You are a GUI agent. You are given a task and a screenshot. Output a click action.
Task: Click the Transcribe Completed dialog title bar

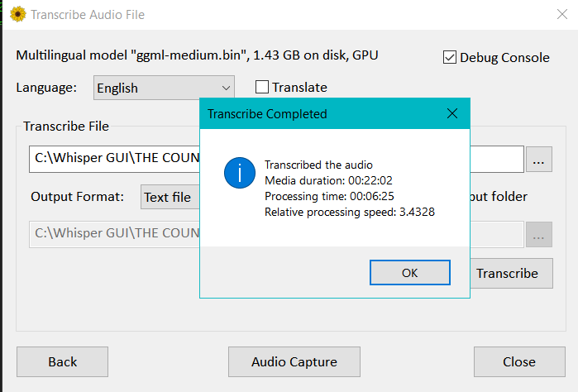(314, 113)
